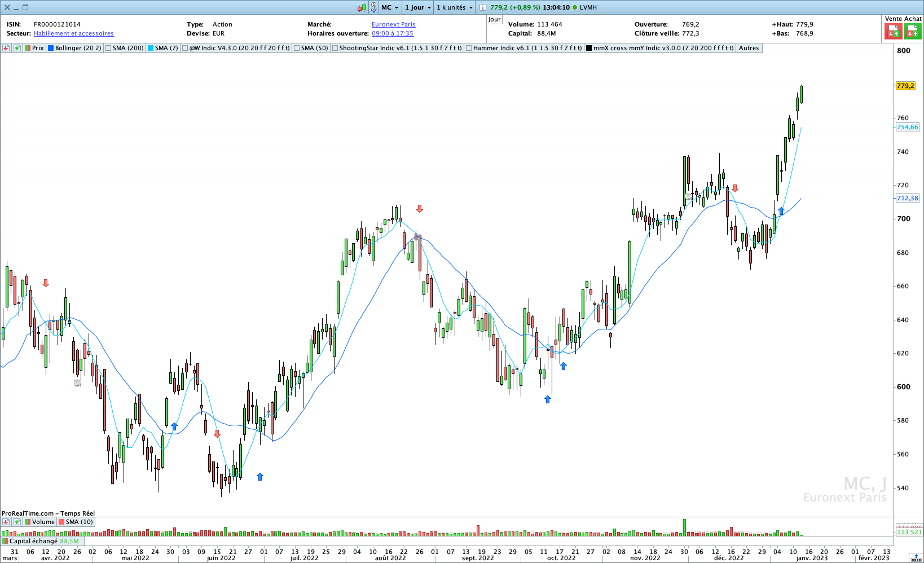Click the Clôture veille value 772,3

tap(690, 33)
